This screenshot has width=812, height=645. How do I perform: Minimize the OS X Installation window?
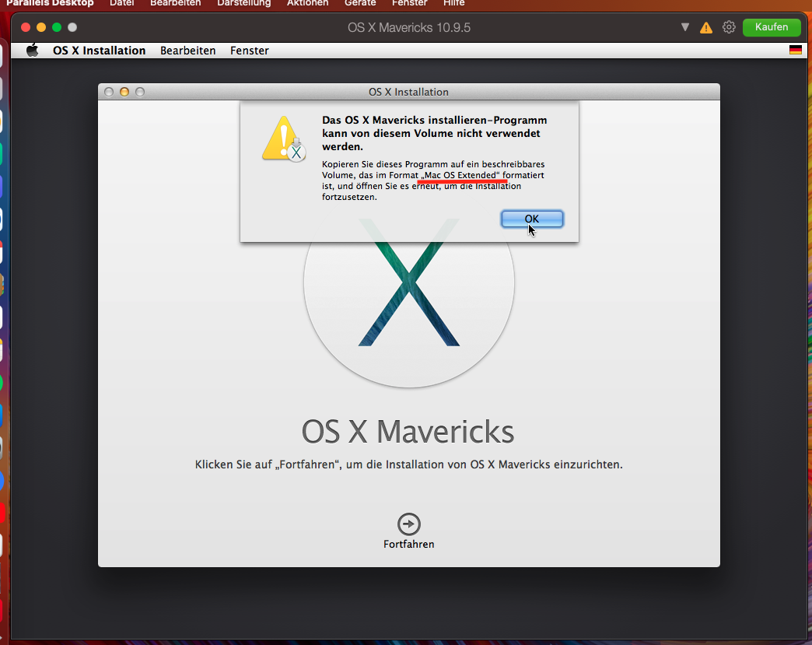click(124, 92)
